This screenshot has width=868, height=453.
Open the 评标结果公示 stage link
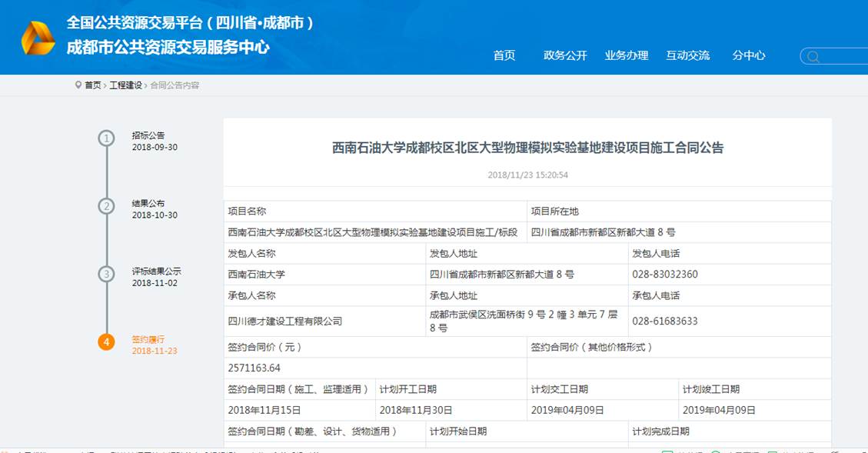point(157,271)
